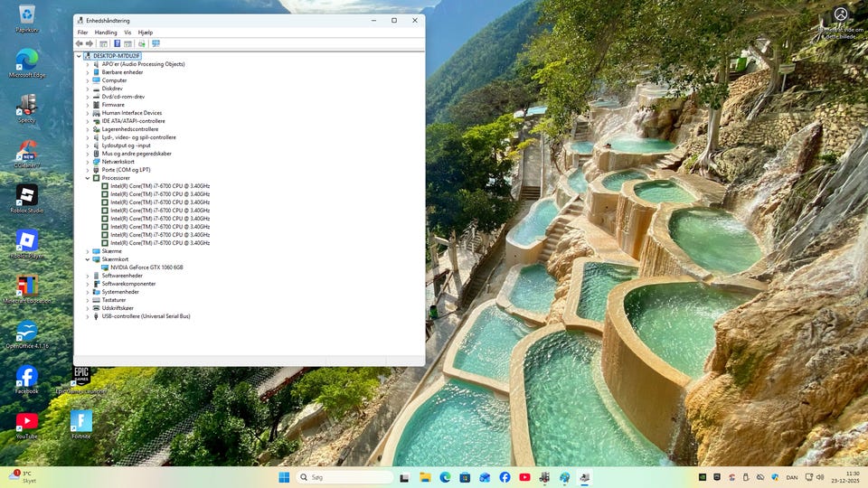Viewport: 868px width, 488px height.
Task: Expand the Tastaturer category arrow
Action: pyautogui.click(x=88, y=300)
